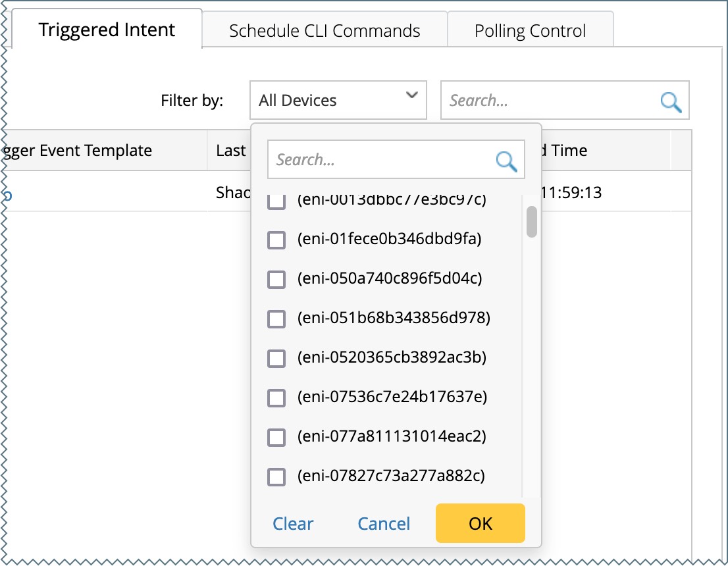Check the eni-07536c7e24b17637e entry
This screenshot has width=728, height=566.
pos(276,398)
